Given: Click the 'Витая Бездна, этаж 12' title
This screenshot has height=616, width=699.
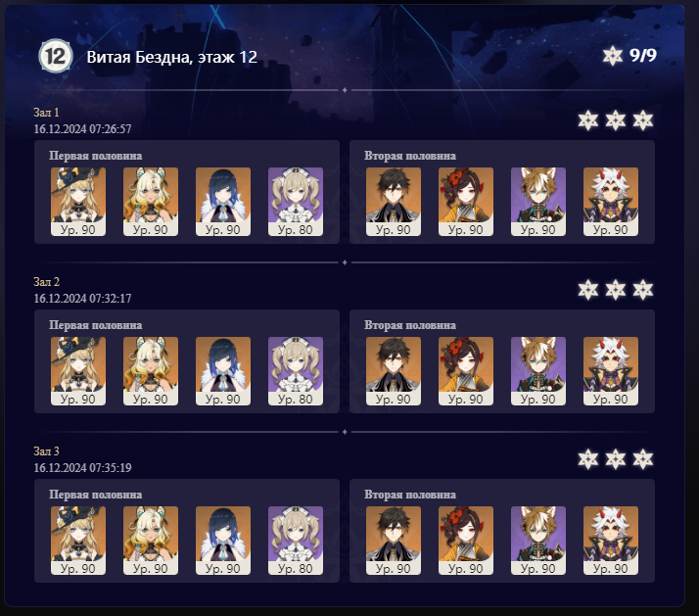Looking at the screenshot, I should (171, 57).
